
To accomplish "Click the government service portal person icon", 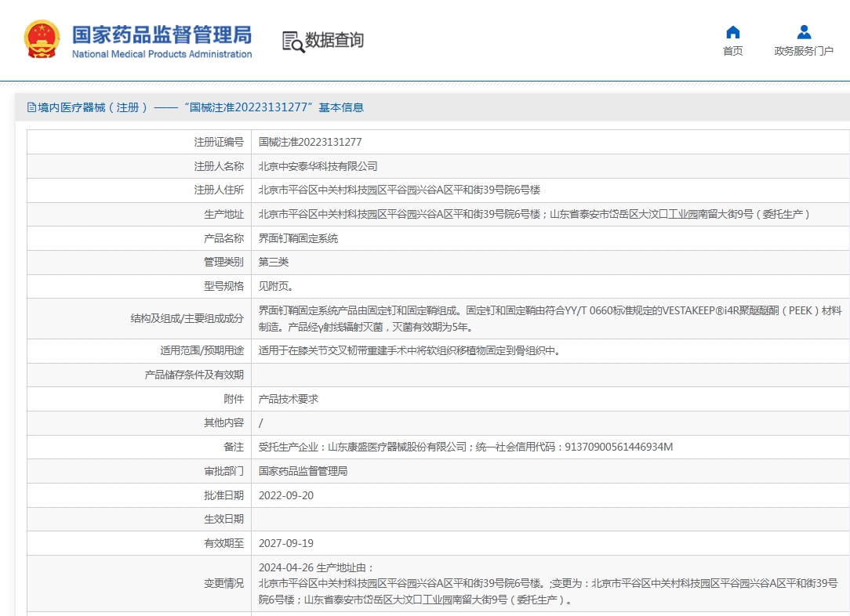I will (x=804, y=32).
